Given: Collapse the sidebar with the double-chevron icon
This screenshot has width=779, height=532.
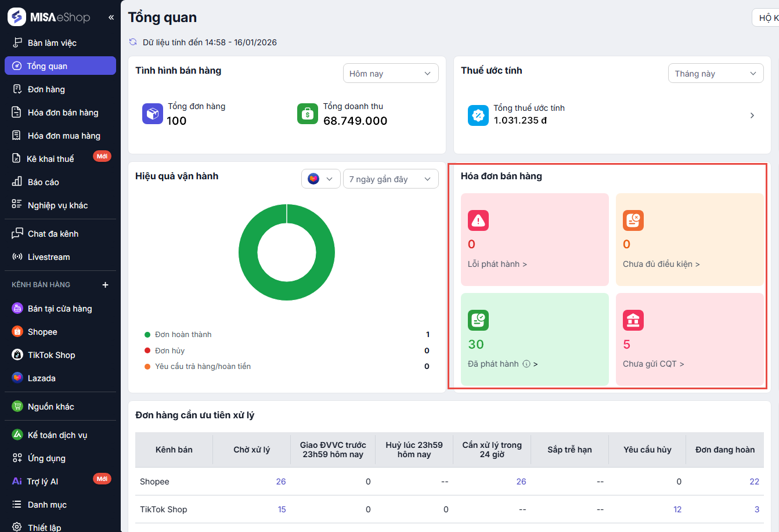Looking at the screenshot, I should (111, 17).
